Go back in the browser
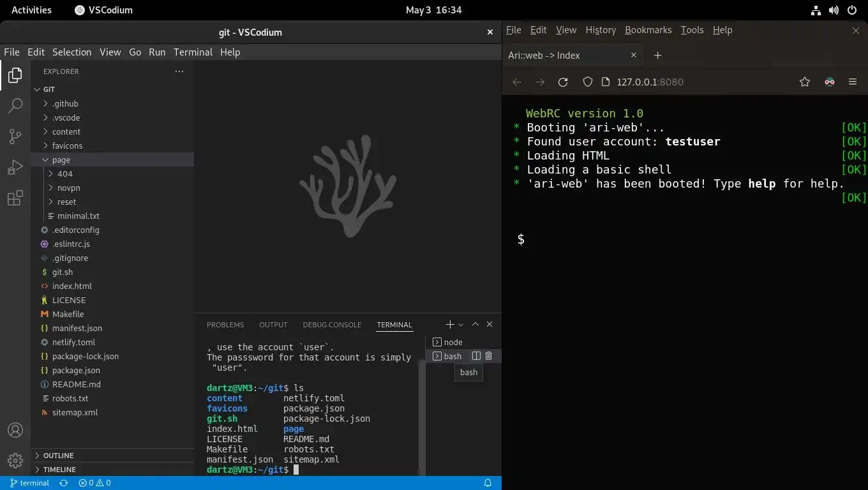Image resolution: width=868 pixels, height=490 pixels. (x=517, y=82)
